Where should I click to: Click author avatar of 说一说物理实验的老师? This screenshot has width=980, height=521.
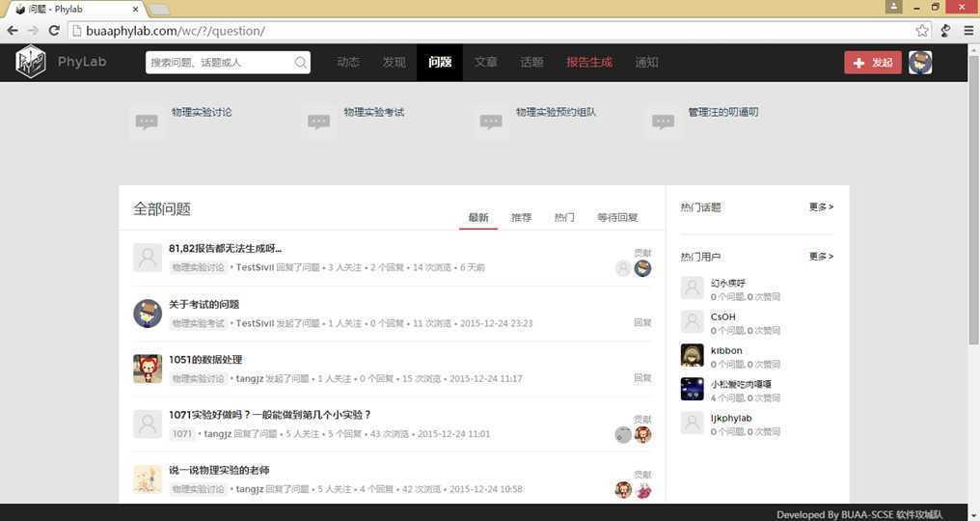(148, 480)
